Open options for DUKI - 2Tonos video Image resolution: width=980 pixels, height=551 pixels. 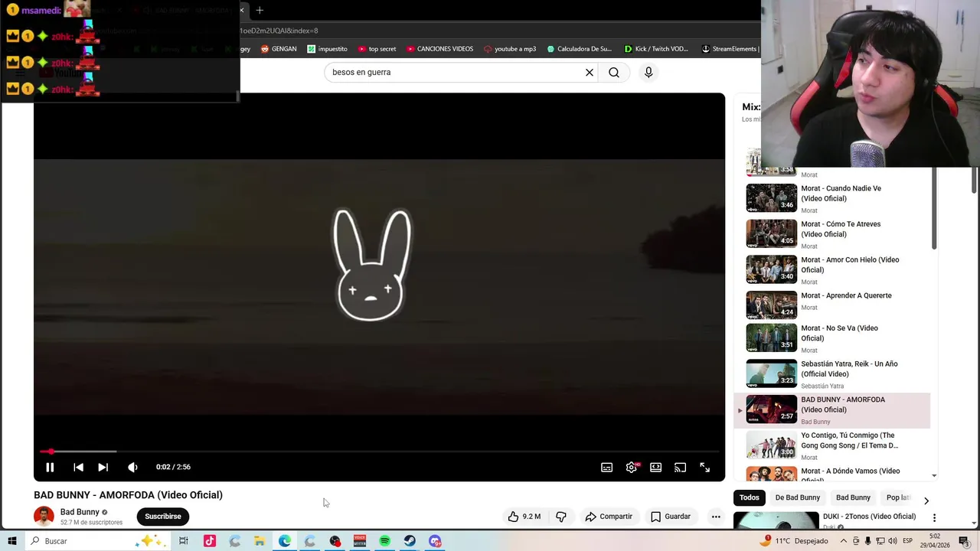(934, 518)
